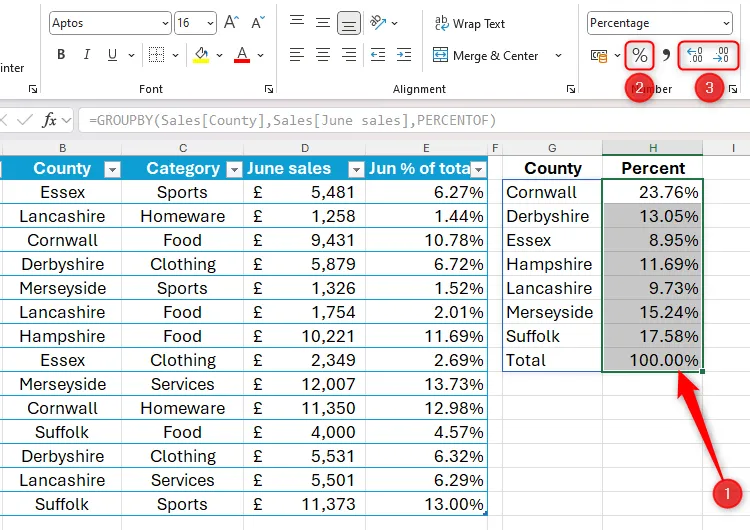
Task: Toggle Bold formatting
Action: [61, 56]
